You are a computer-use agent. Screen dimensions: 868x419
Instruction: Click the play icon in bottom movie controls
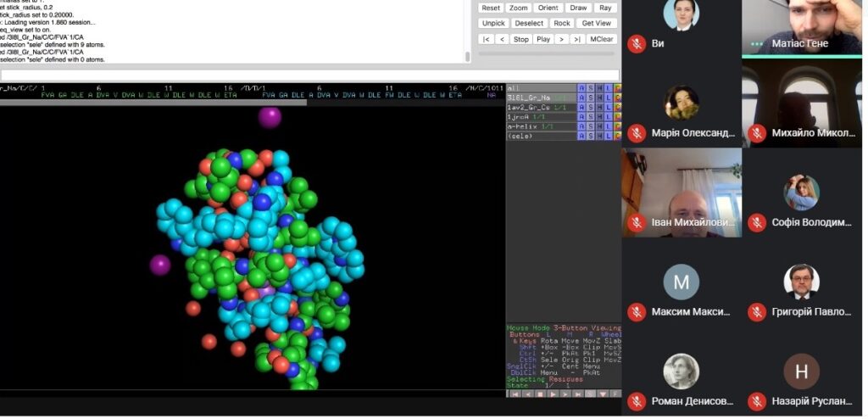(x=552, y=394)
